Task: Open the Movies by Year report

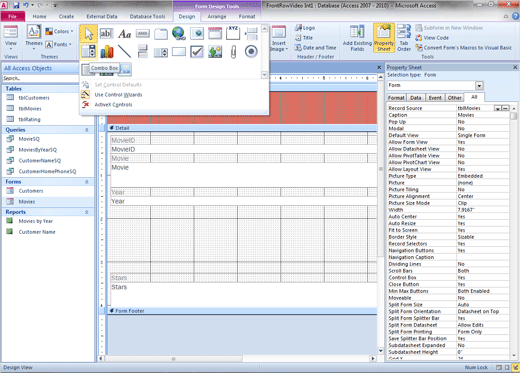Action: pyautogui.click(x=36, y=221)
